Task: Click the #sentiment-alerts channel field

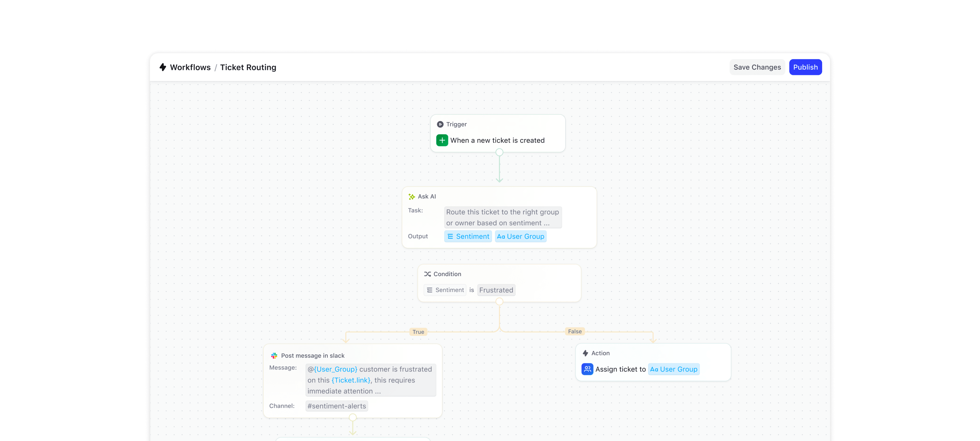Action: pyautogui.click(x=337, y=405)
